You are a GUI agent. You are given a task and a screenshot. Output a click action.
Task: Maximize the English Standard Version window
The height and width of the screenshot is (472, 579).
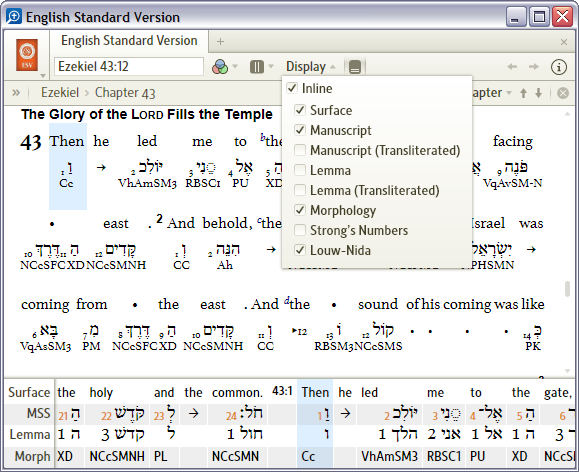539,17
